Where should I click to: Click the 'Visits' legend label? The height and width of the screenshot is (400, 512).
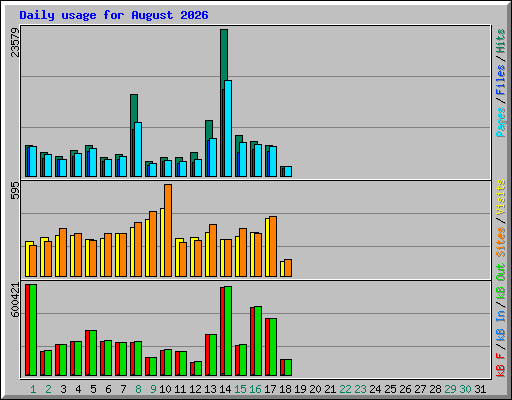(501, 198)
